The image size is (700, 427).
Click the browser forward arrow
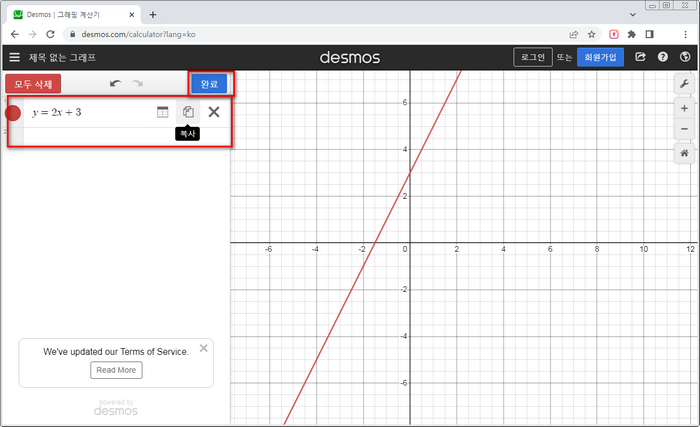32,34
